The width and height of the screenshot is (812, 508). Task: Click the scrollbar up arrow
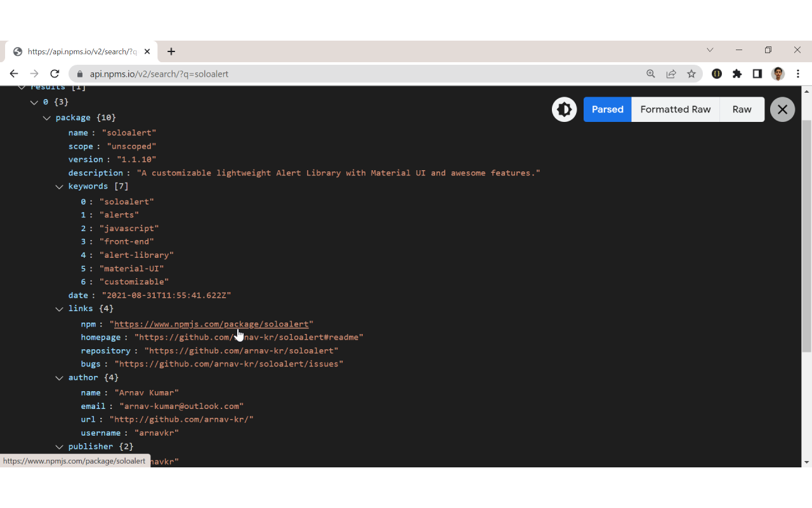[x=807, y=91]
